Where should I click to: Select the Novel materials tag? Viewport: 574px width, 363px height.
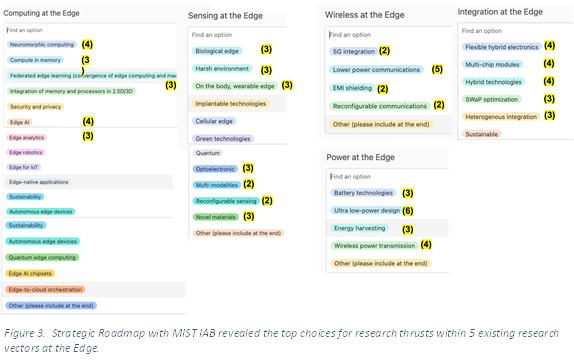pos(216,217)
